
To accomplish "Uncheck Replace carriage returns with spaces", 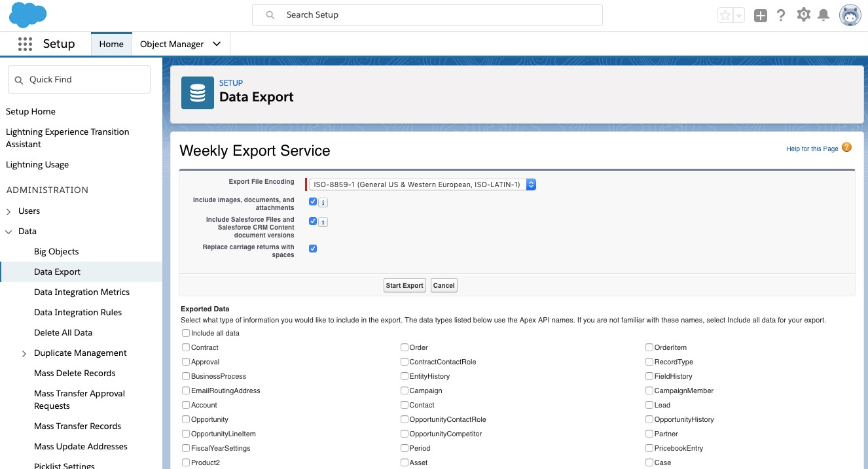I will (313, 249).
